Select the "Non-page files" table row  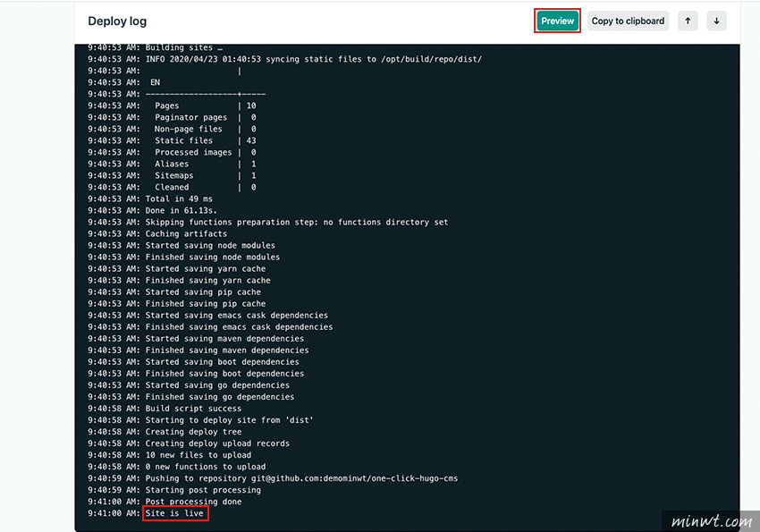click(172, 130)
